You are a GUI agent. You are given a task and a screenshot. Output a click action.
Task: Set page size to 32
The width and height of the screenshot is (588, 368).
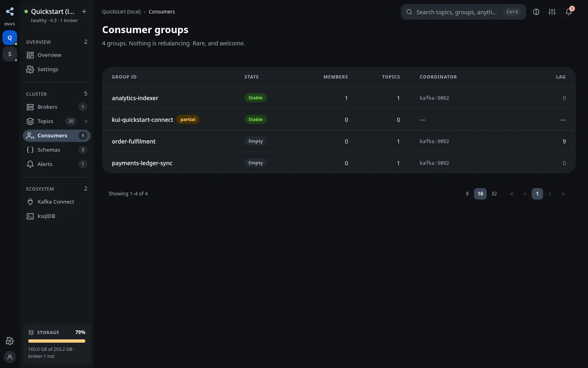click(x=494, y=194)
